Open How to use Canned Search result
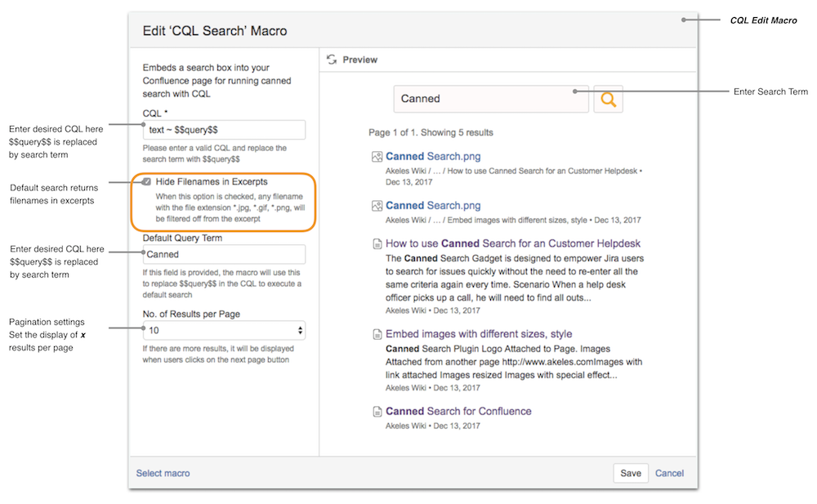The width and height of the screenshot is (817, 504). coord(512,243)
